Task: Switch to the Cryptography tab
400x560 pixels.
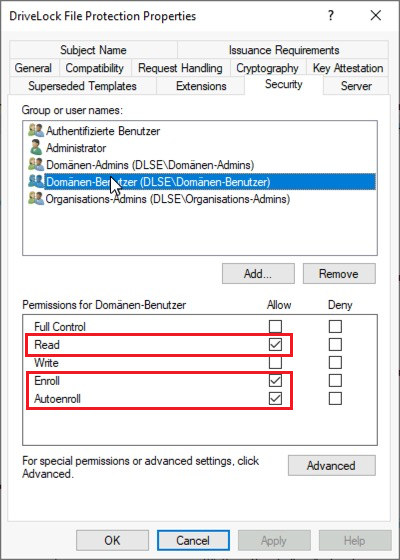Action: coord(267,68)
